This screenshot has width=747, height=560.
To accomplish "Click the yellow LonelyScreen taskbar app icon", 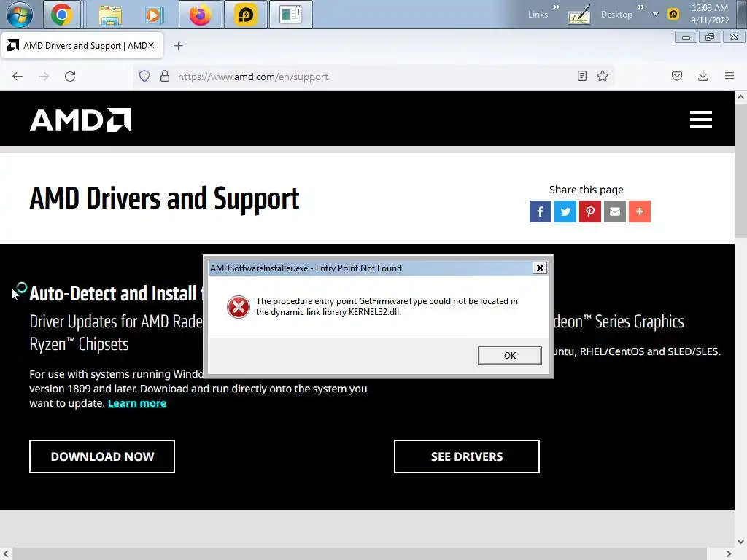I will (x=245, y=15).
